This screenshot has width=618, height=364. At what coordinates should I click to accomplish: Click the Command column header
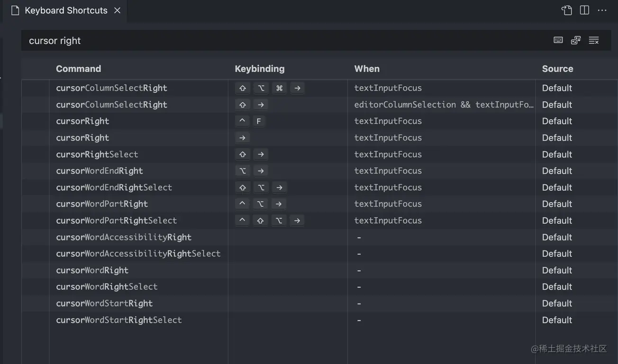pos(78,69)
